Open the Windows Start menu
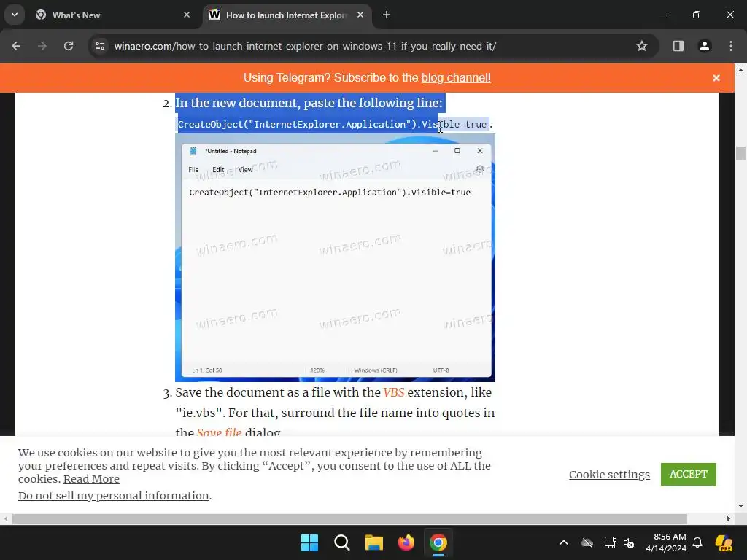Screen dimensions: 747x560 pos(309,542)
